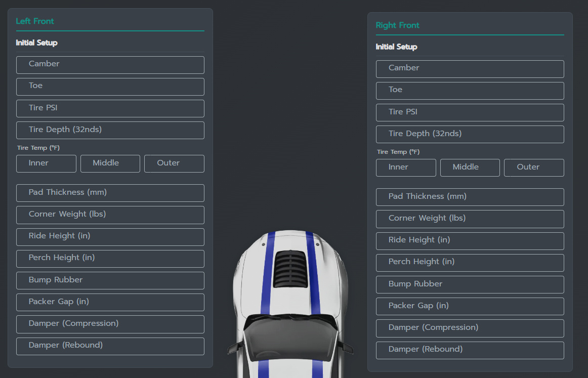The width and height of the screenshot is (588, 378).
Task: Select the Right Front Camber field
Action: [470, 68]
